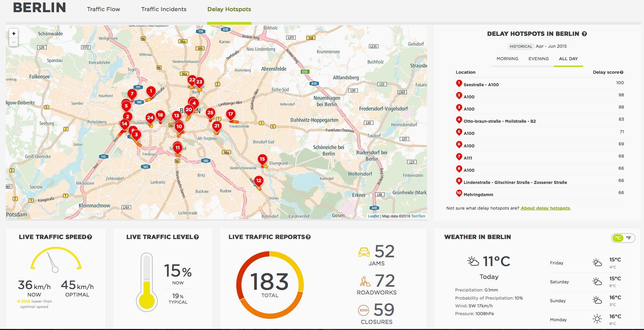Click the TomTom map data link
The width and height of the screenshot is (644, 330).
pos(418,216)
